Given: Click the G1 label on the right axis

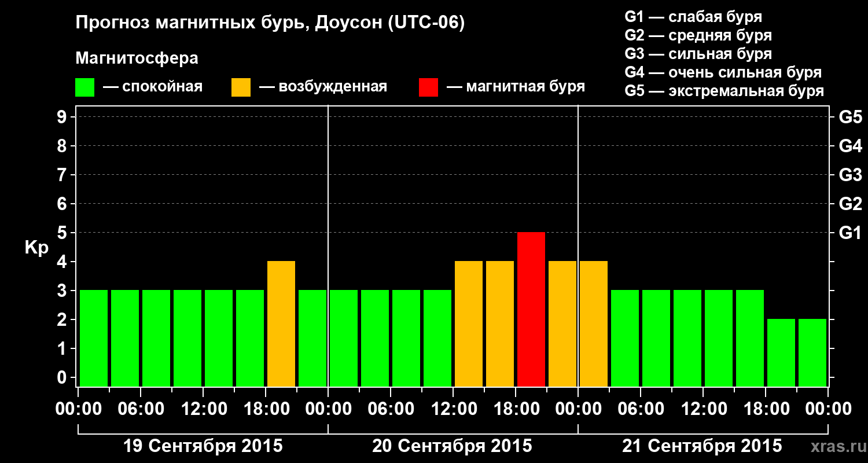Looking at the screenshot, I should [850, 233].
